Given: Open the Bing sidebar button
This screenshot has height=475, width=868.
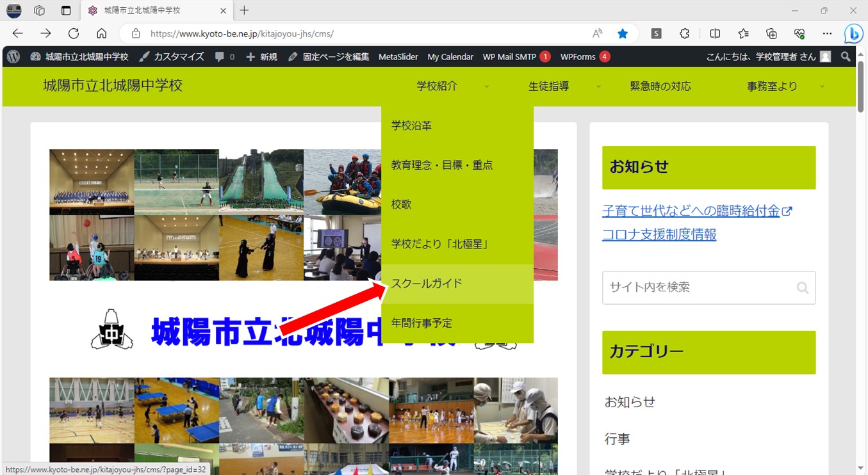Looking at the screenshot, I should (x=854, y=33).
